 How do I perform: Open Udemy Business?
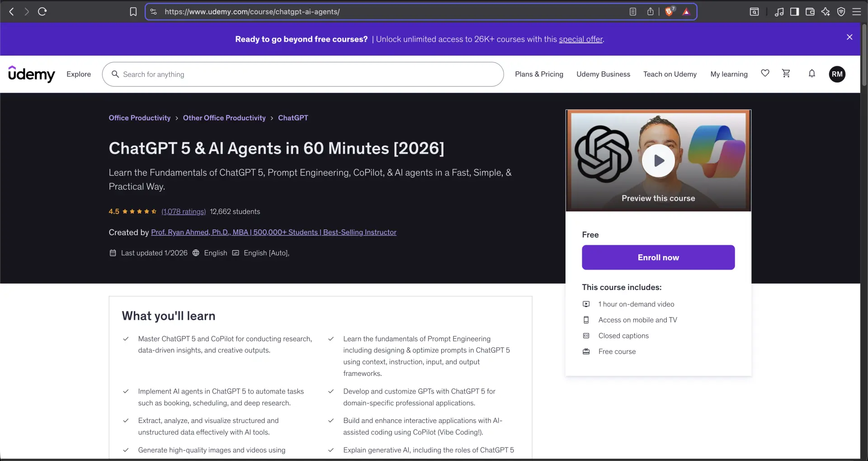click(603, 74)
